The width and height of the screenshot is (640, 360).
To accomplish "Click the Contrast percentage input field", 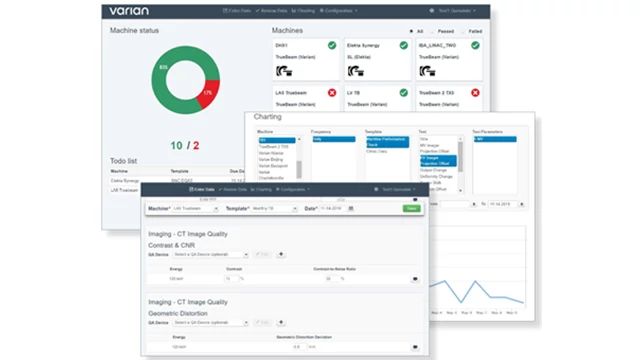I will point(231,279).
